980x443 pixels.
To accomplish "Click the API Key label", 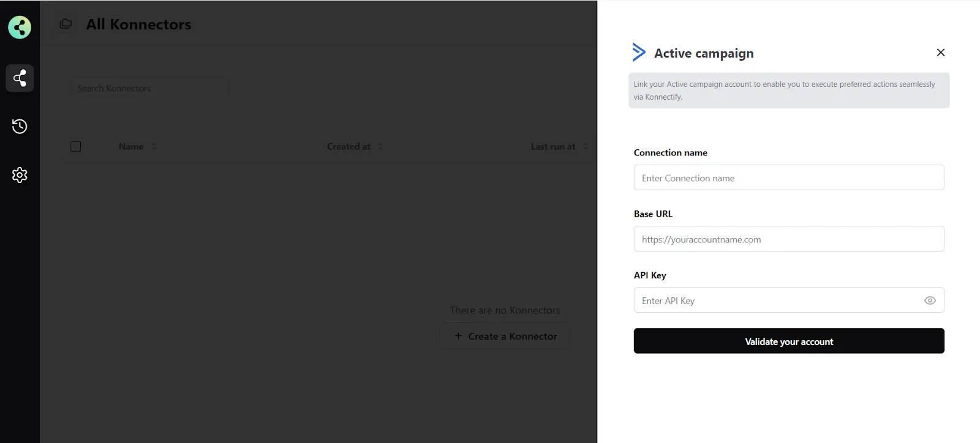I will point(650,275).
